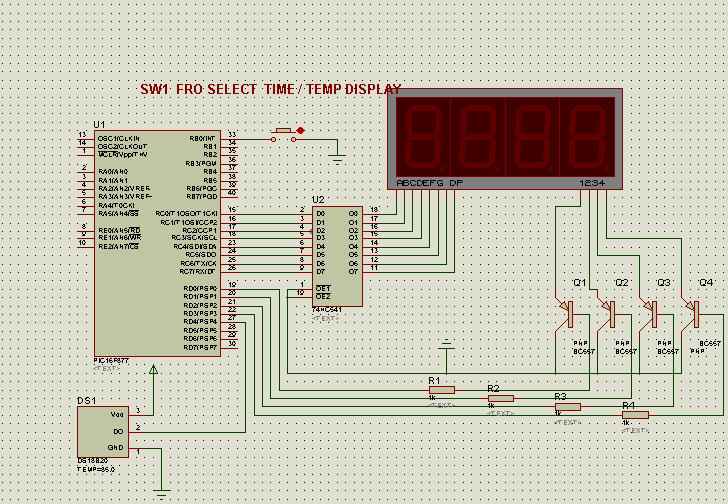Select the SW1 TIME / TEMP DISPLAY title text
This screenshot has width=728, height=504.
[x=270, y=89]
